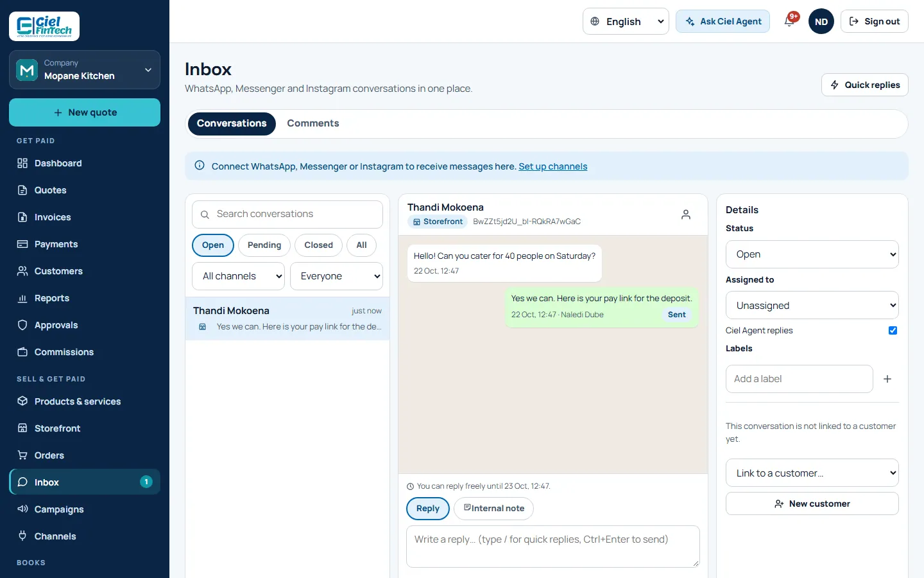The height and width of the screenshot is (578, 924).
Task: Select the Conversations tab
Action: coord(232,123)
